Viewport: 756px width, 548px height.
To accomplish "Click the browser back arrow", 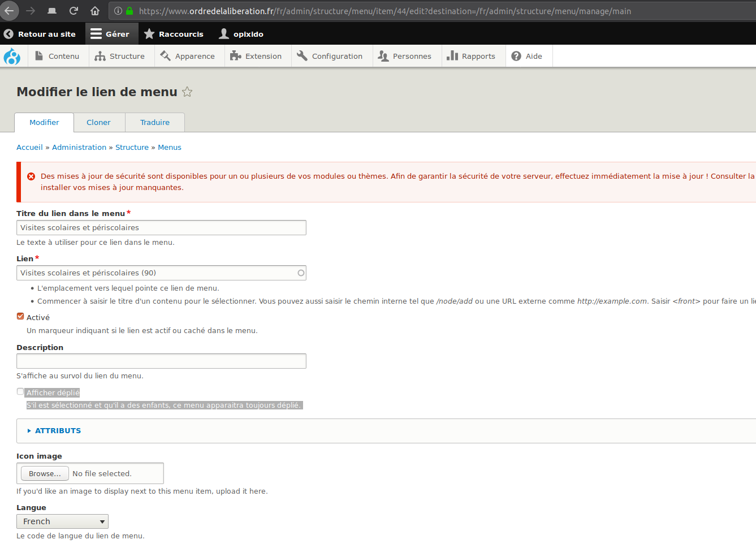I will 9,11.
